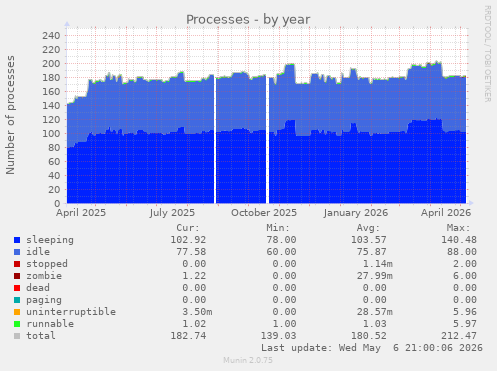The height and width of the screenshot is (371, 497).
Task: Click the idle legend color swatch
Action: [x=17, y=252]
